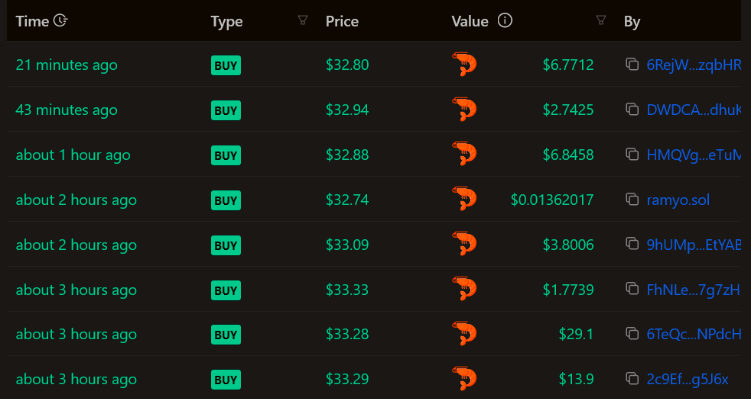Copy the 2c9Ef...g5J6x wallet address
The height and width of the screenshot is (399, 751).
(x=632, y=379)
